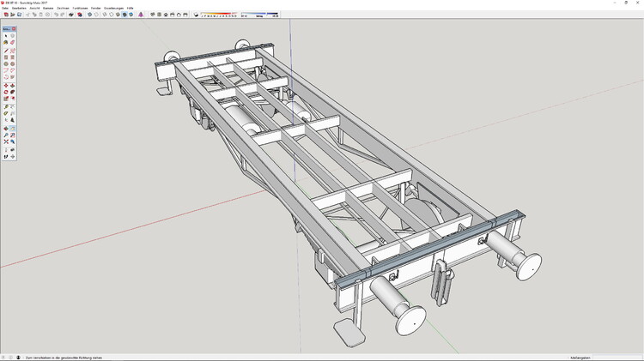644x361 pixels.
Task: Pick the Line drawing tool
Action: coord(6,51)
